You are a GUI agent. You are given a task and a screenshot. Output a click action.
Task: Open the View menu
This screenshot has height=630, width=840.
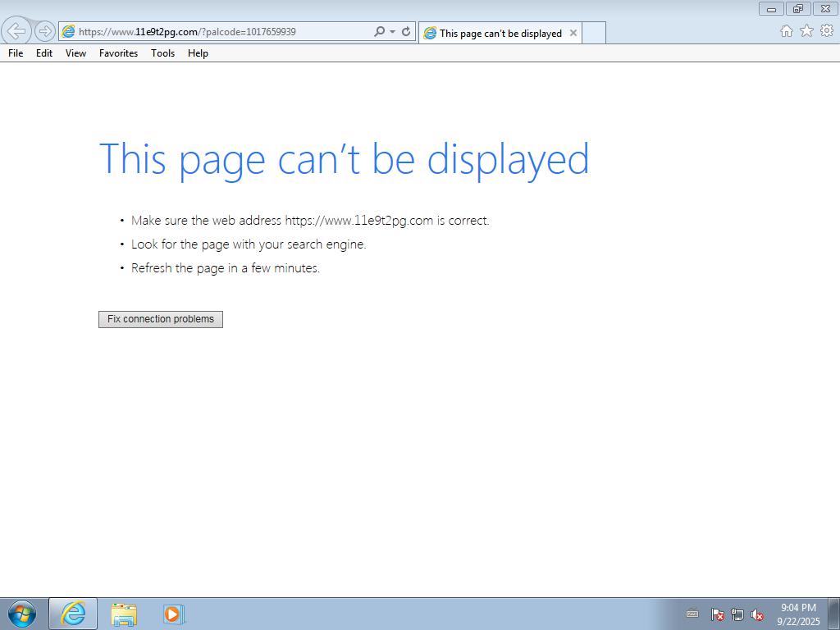(75, 53)
